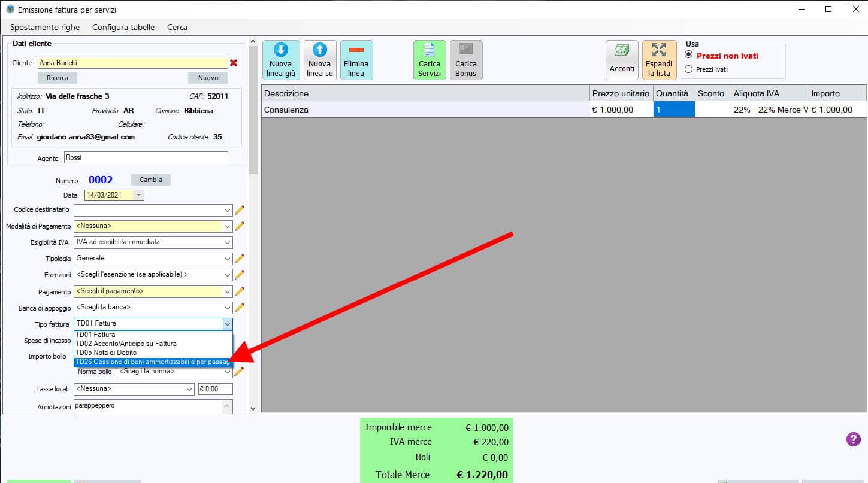The height and width of the screenshot is (483, 868).
Task: Click the Descrizione column header
Action: pos(425,93)
